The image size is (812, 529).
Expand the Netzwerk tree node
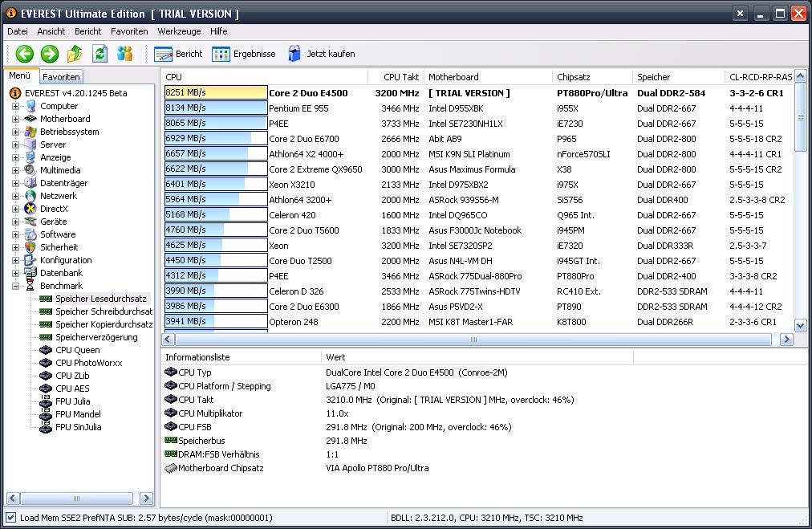point(15,196)
